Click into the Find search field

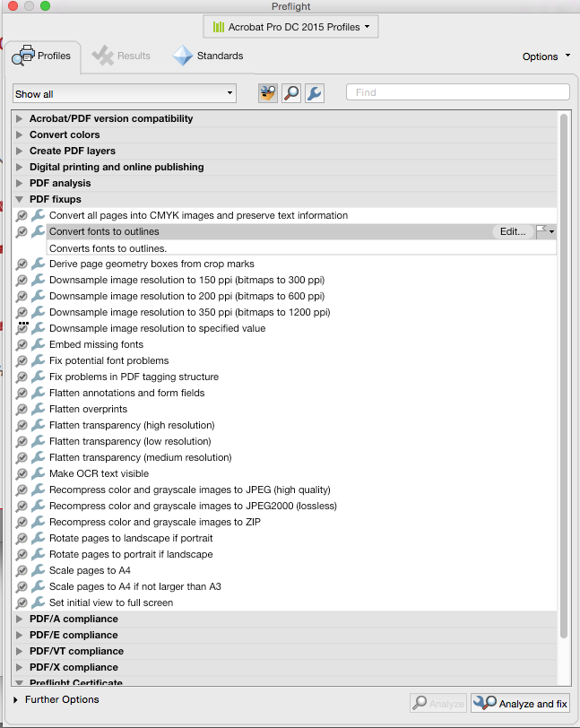pyautogui.click(x=458, y=92)
